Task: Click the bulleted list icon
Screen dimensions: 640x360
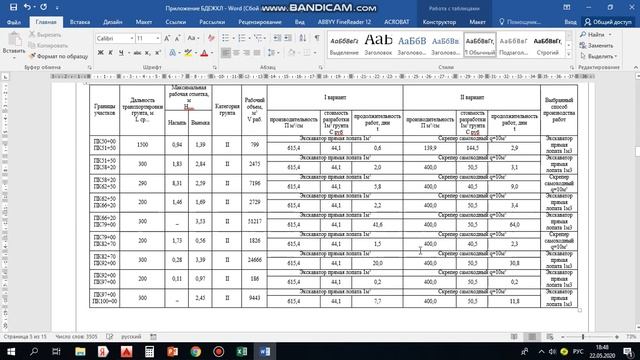Action: click(x=225, y=38)
